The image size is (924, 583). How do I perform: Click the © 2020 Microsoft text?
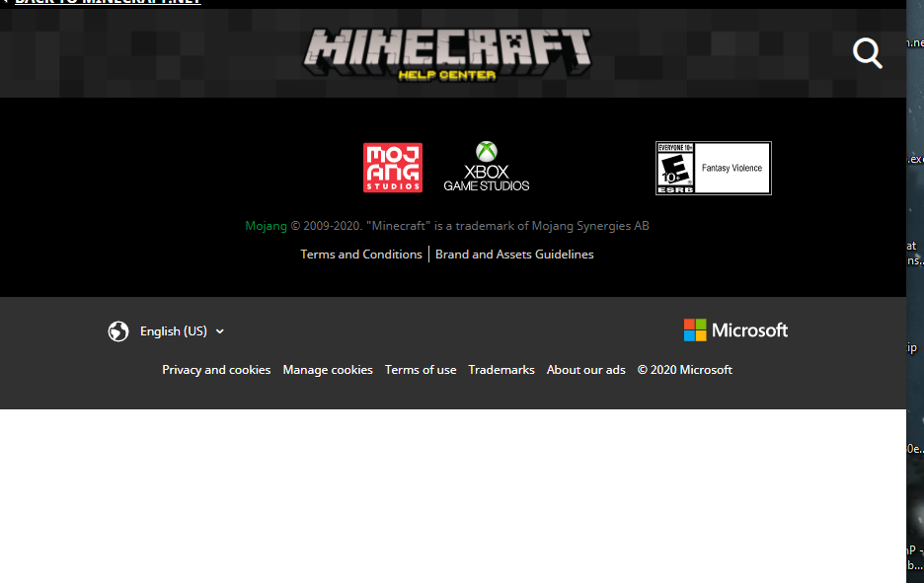pyautogui.click(x=685, y=370)
